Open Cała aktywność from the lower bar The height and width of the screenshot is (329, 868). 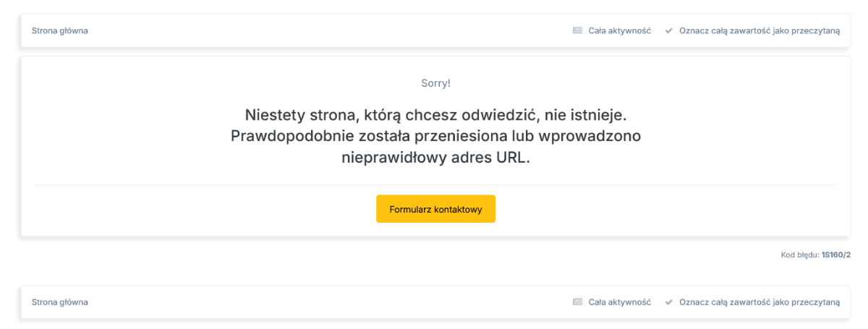[x=619, y=302]
